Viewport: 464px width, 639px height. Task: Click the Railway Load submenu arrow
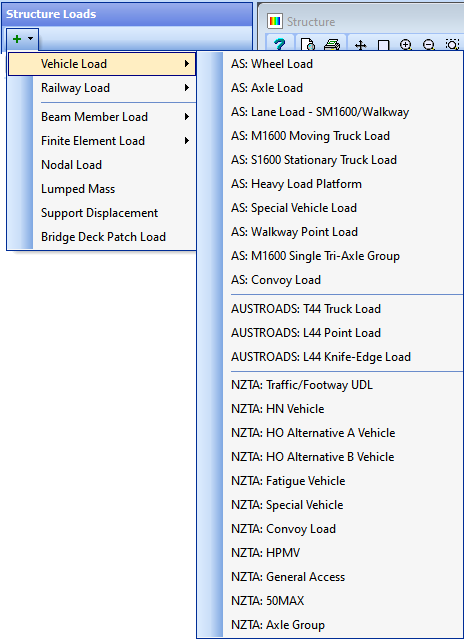[x=187, y=88]
